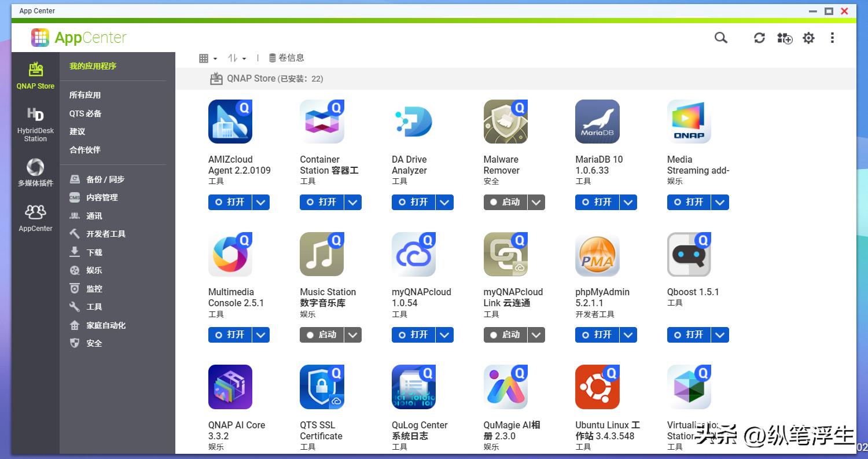868x459 pixels.
Task: Click the manual install app icon
Action: (x=785, y=38)
